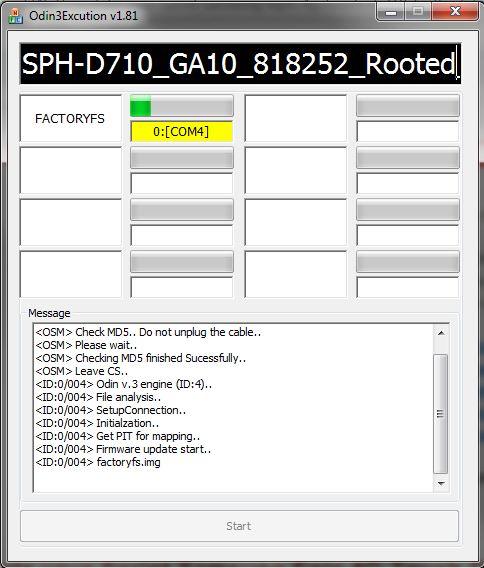
Task: Maximize the Odin3Excution window
Action: 418,12
